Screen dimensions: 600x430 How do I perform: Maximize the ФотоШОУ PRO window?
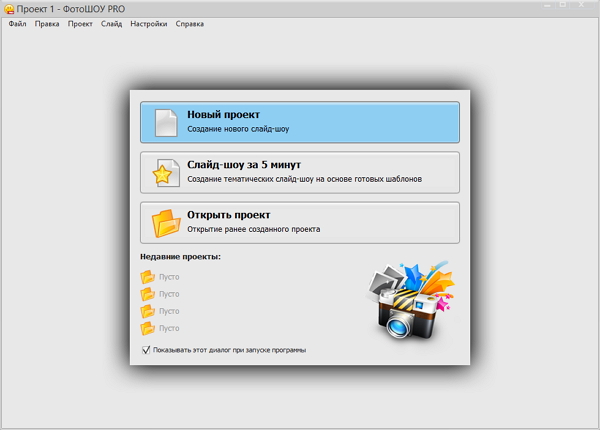(563, 5)
